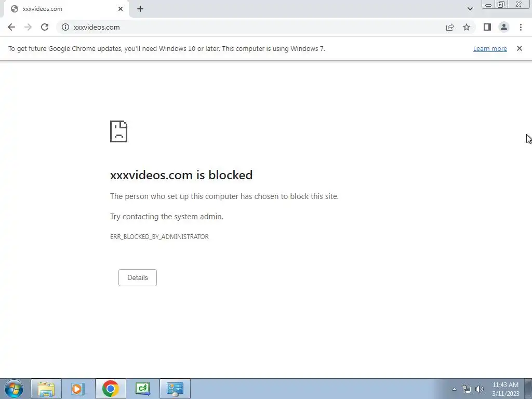Open a new tab with plus button
Viewport: 532px width, 399px height.
pos(140,9)
